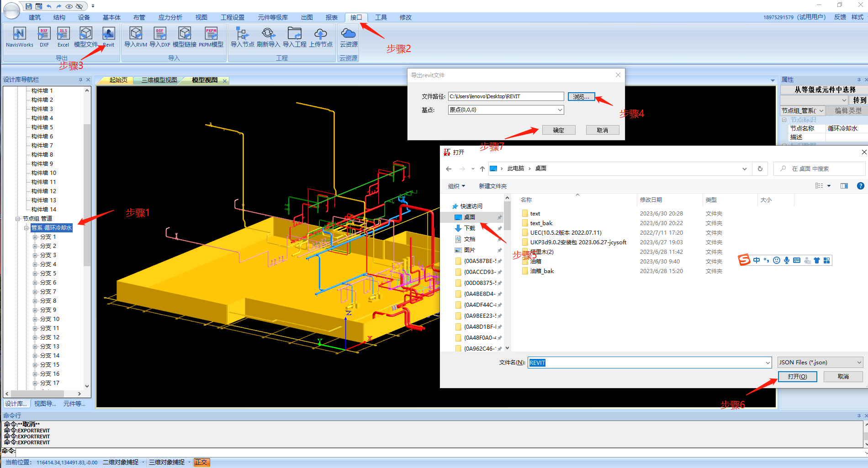
Task: Click the hide-visibility crossed eye icon
Action: (x=79, y=6)
